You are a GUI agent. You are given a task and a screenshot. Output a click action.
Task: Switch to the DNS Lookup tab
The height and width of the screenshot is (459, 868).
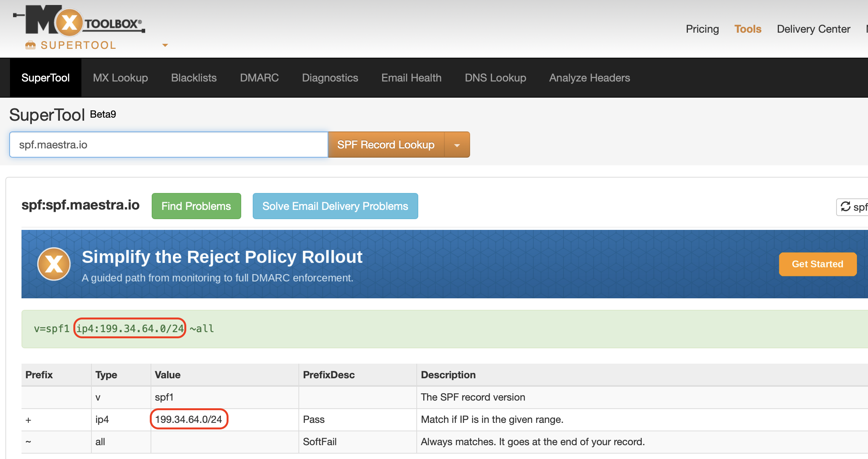click(x=495, y=78)
